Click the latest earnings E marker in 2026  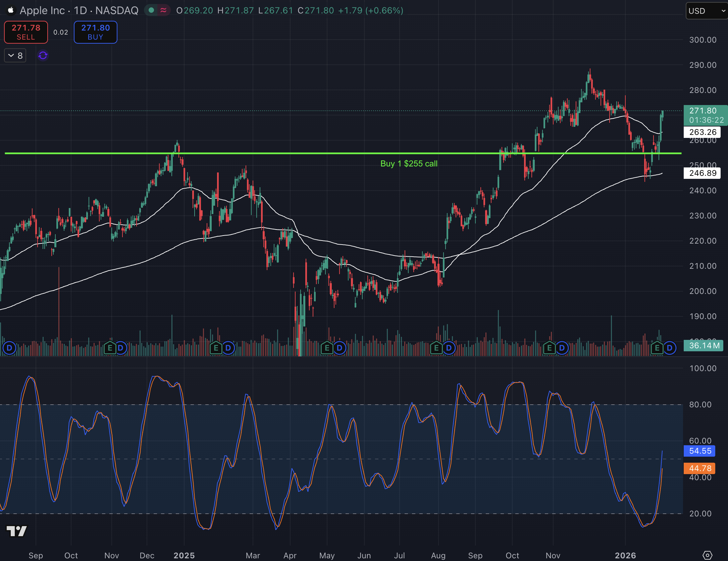click(657, 348)
